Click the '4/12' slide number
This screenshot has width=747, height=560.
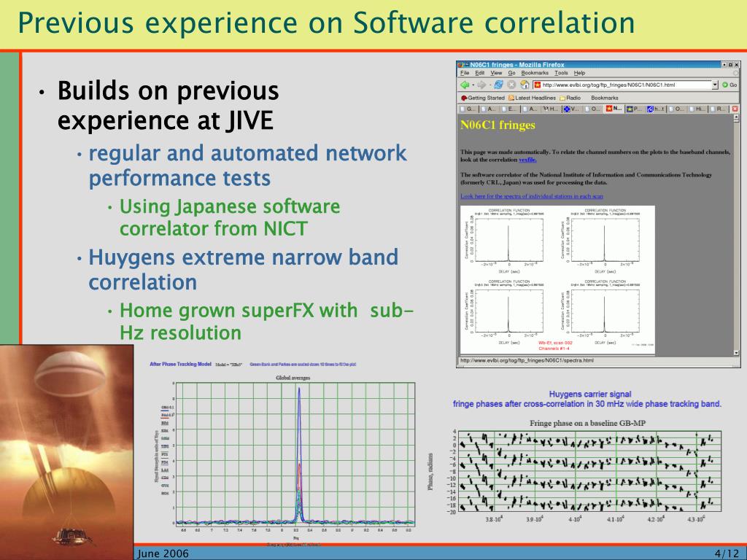click(x=727, y=553)
